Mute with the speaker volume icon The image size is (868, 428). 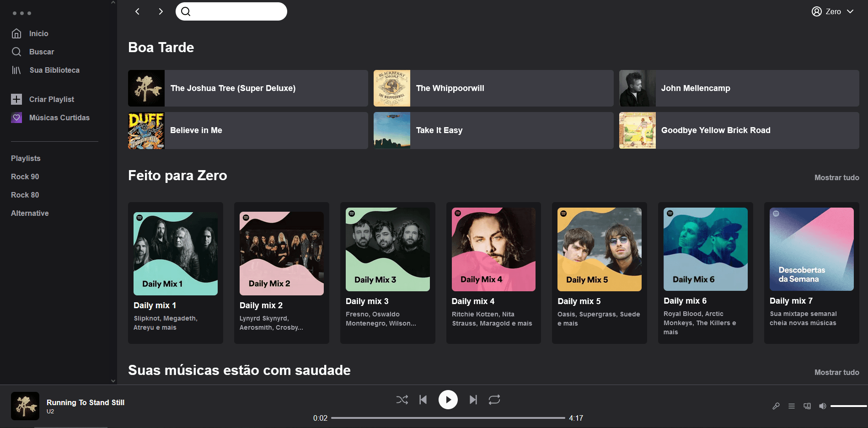point(822,406)
